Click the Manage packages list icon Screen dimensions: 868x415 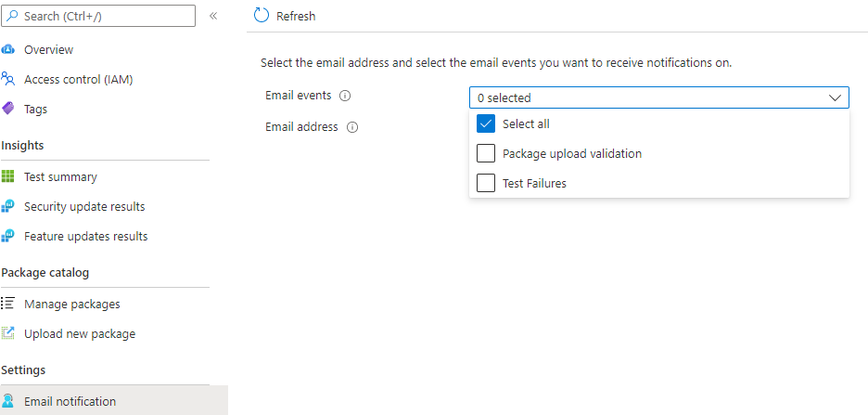click(8, 304)
